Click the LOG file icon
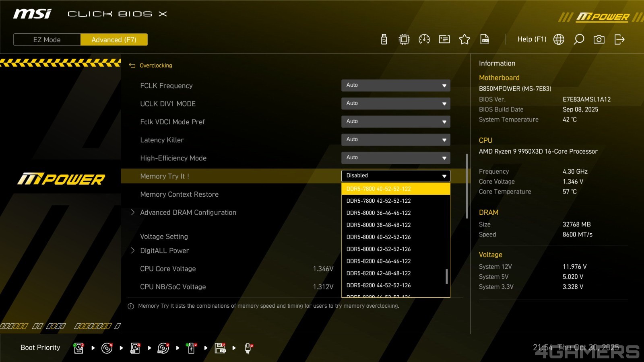 [x=485, y=39]
